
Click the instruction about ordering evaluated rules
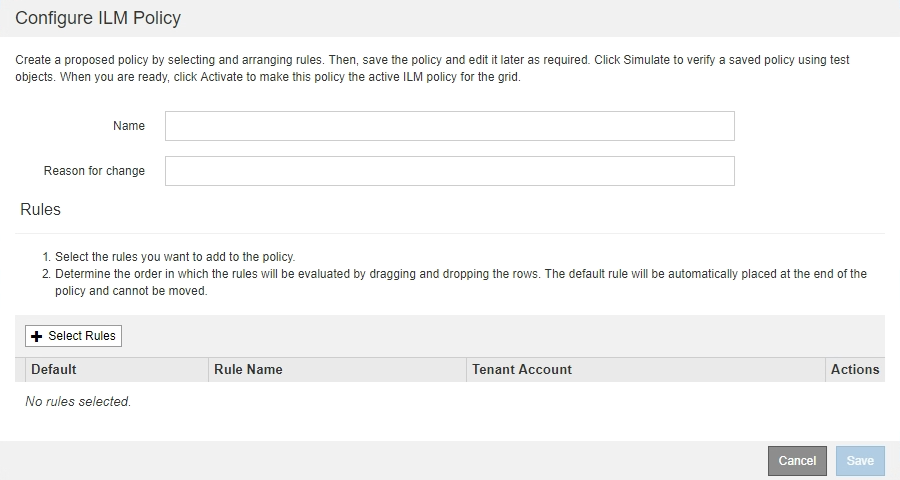coord(460,273)
